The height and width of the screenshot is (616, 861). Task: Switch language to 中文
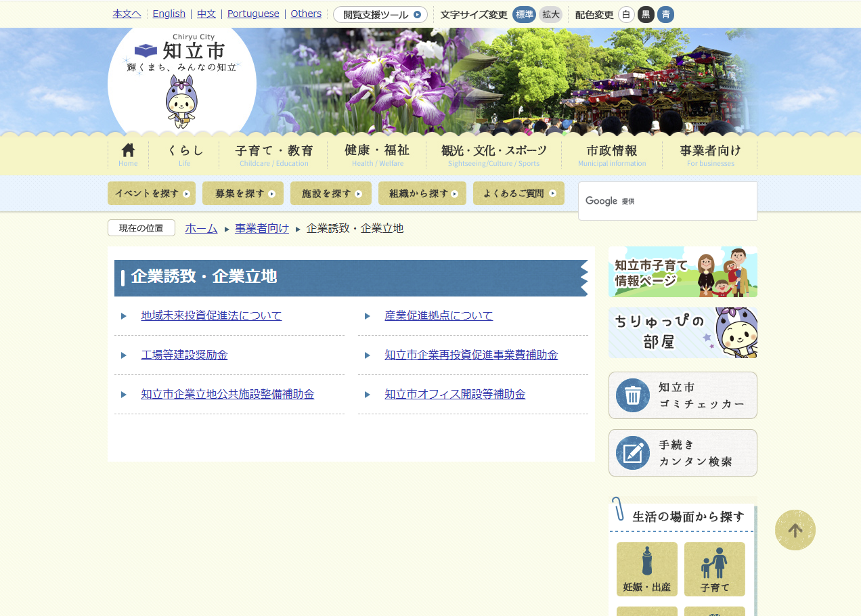[x=206, y=14]
